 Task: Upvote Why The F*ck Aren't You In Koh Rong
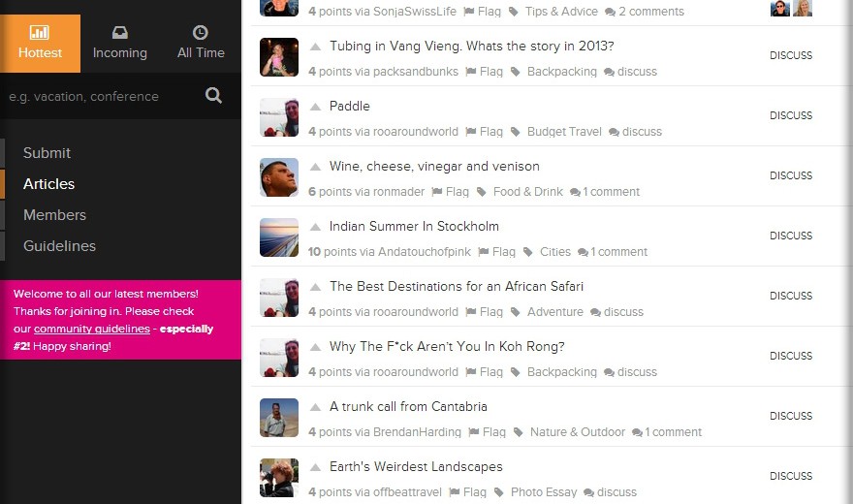click(315, 347)
